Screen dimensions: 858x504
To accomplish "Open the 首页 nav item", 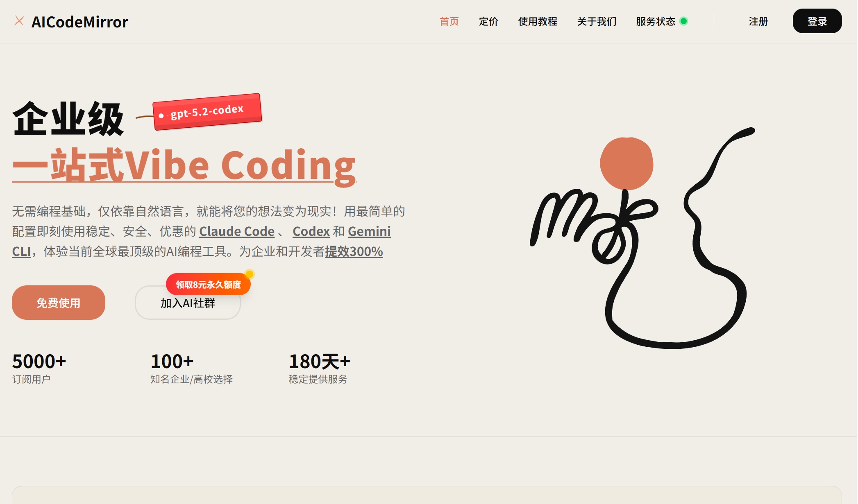I will 449,21.
